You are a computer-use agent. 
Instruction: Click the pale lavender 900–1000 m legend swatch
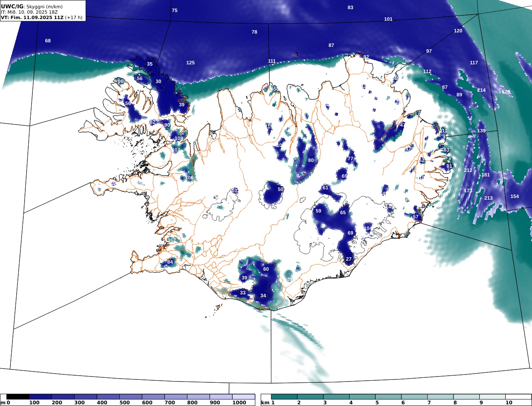pyautogui.click(x=221, y=397)
